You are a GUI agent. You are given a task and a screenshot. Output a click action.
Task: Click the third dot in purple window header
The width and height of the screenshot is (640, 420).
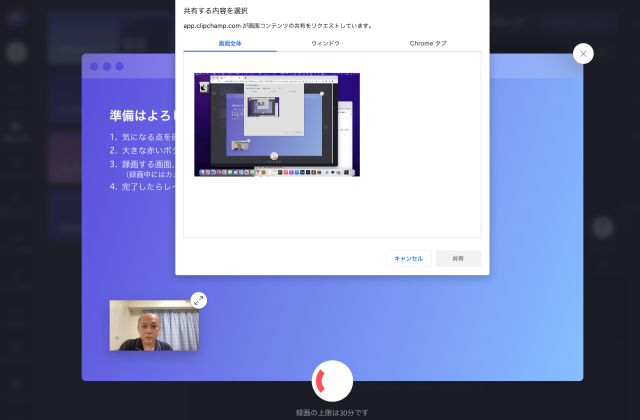click(119, 66)
